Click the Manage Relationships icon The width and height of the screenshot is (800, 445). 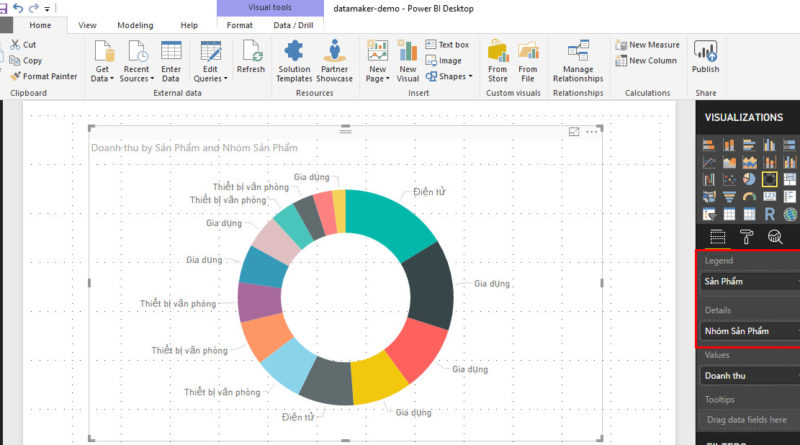(578, 50)
